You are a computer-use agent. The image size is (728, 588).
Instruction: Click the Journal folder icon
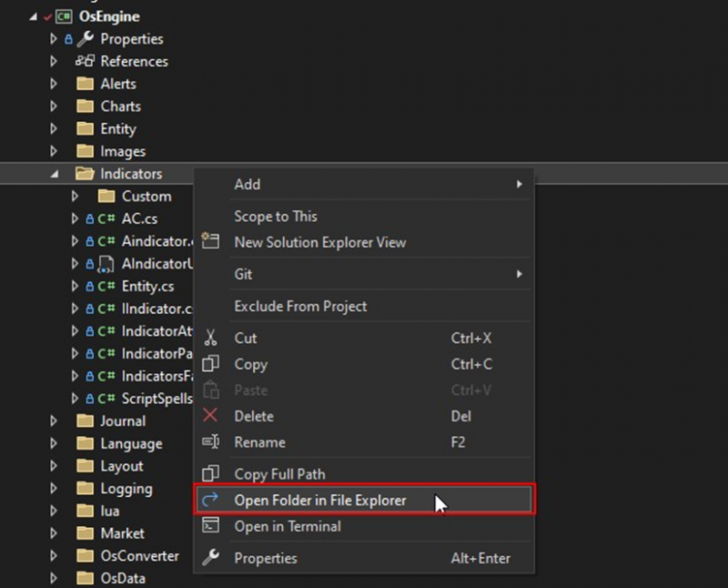[85, 421]
